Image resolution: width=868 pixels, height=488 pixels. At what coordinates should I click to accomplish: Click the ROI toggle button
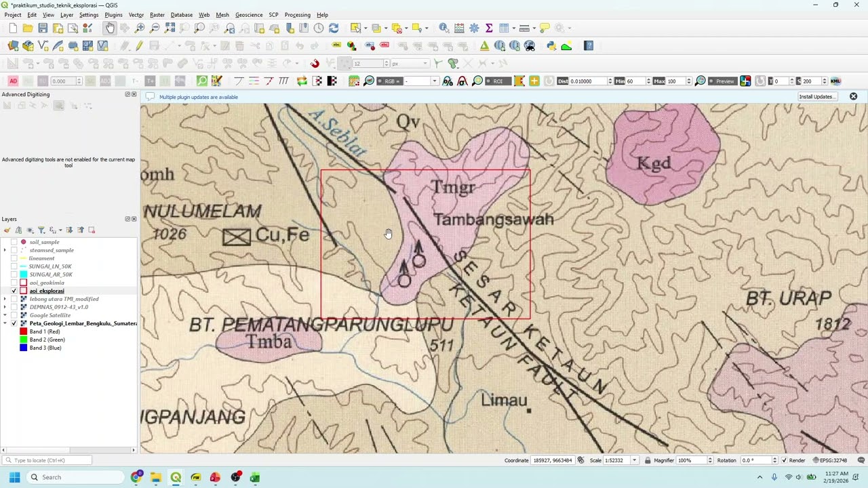(497, 81)
